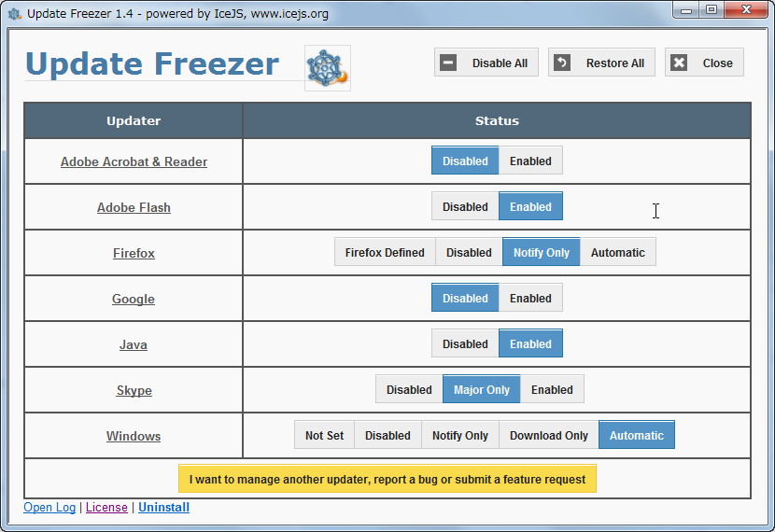Set Adobe Flash updater to Enabled

coord(530,206)
